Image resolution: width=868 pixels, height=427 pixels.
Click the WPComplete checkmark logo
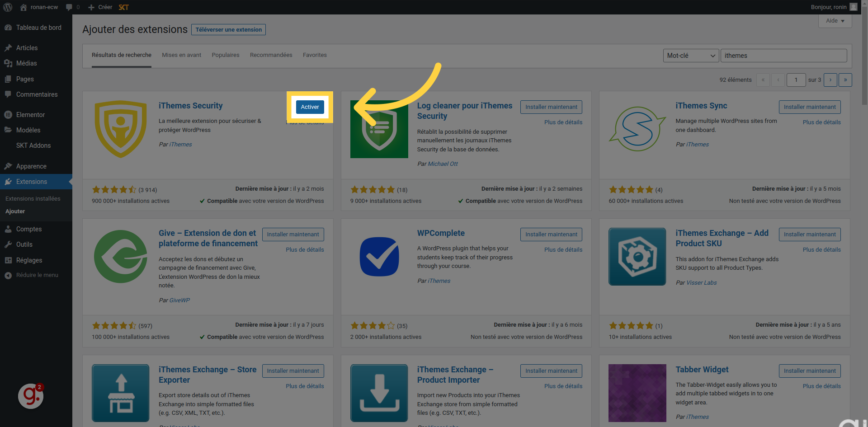click(379, 257)
